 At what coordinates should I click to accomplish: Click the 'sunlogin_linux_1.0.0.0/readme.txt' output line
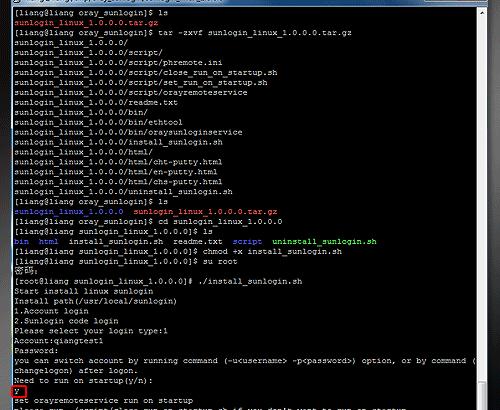click(96, 102)
